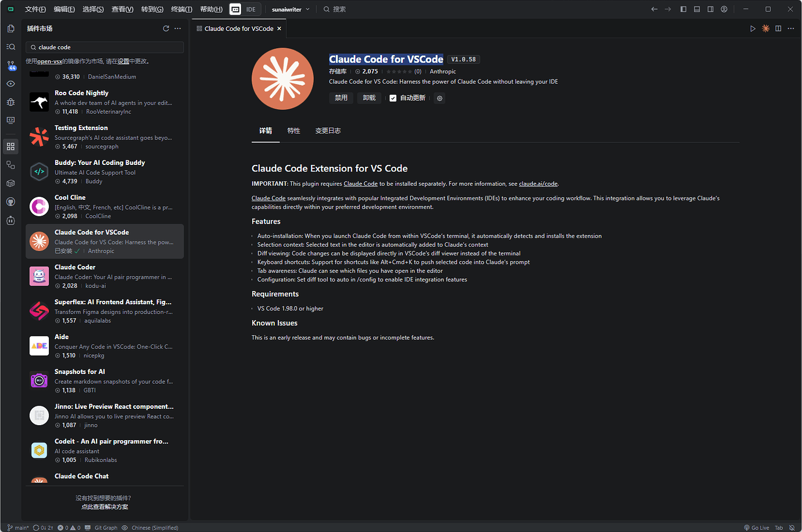Open the Explorer files icon in activity bar

[10, 28]
